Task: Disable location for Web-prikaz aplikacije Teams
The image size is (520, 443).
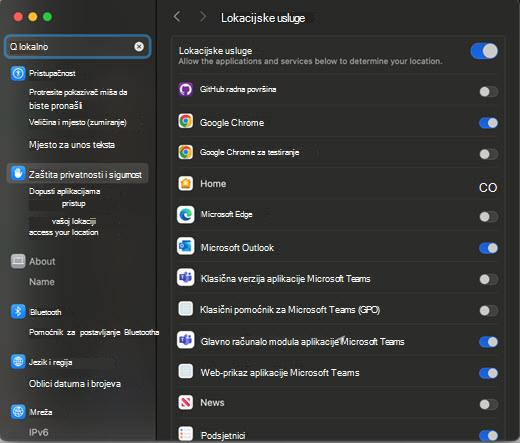Action: point(489,373)
